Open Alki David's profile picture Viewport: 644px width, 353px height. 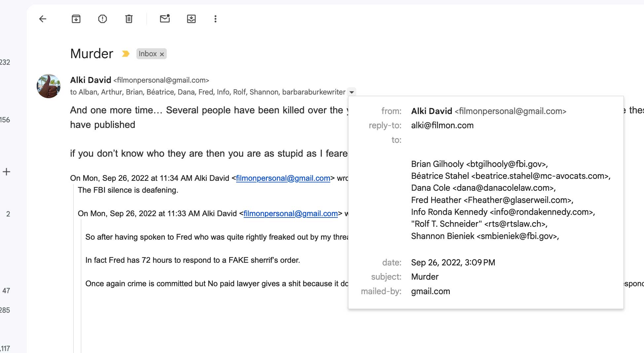[49, 86]
